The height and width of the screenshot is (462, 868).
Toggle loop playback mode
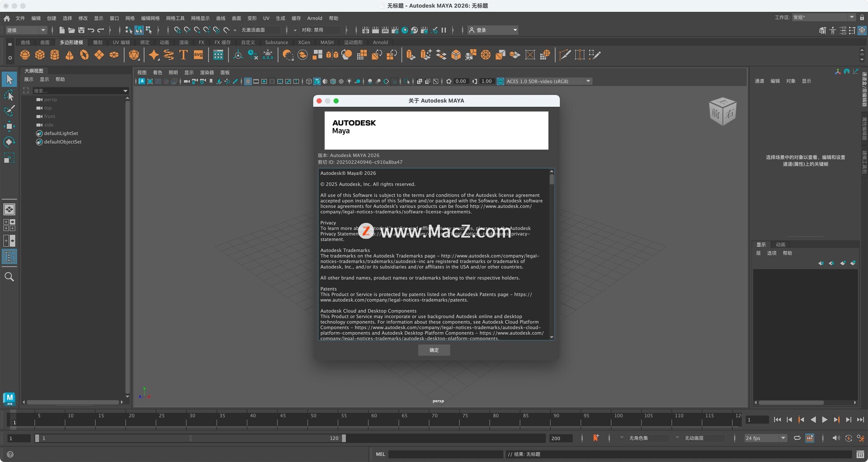pyautogui.click(x=797, y=438)
